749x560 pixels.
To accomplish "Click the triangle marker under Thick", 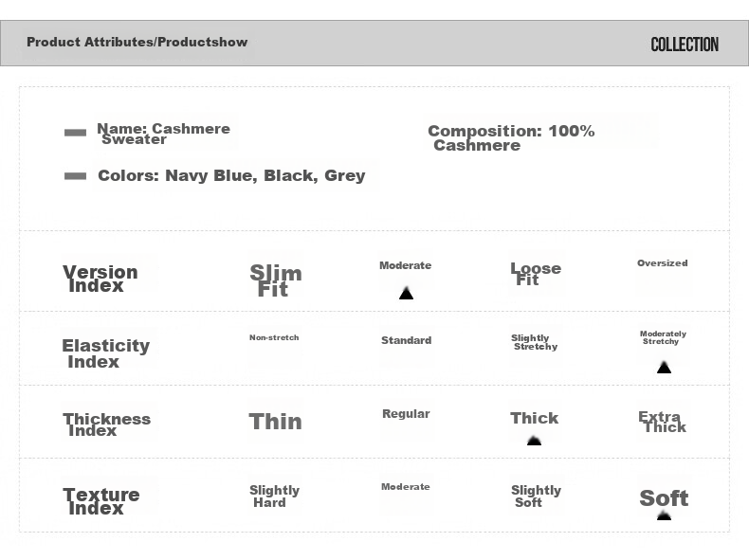I will pyautogui.click(x=534, y=441).
